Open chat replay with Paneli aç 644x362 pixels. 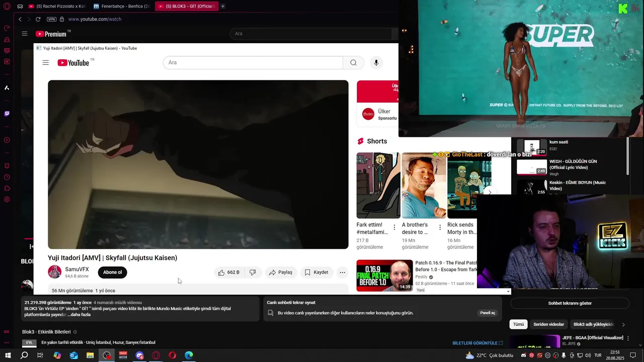(x=488, y=313)
